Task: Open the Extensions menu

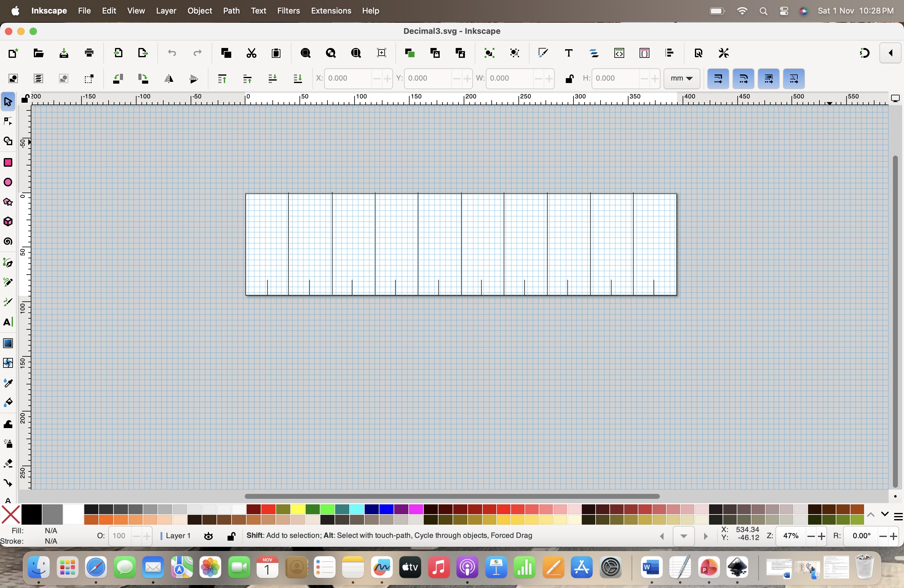Action: click(x=331, y=11)
